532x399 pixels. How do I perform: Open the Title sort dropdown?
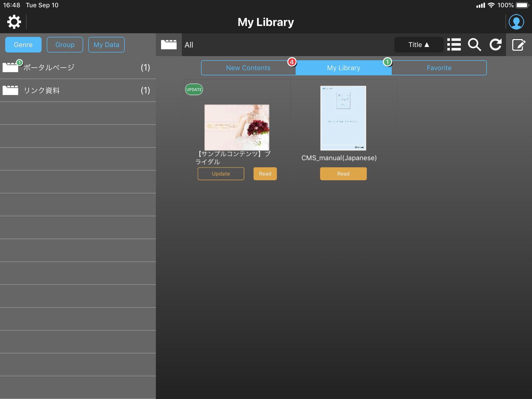click(418, 45)
